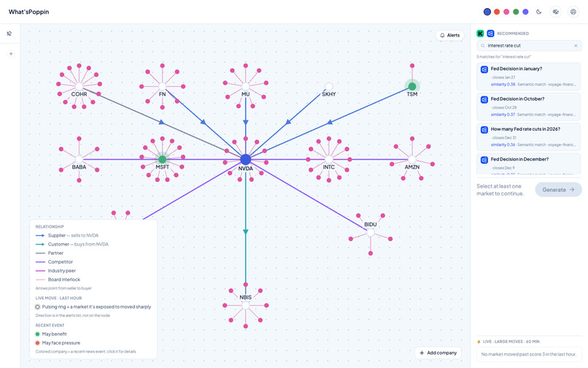Select the pink theme color dot
The height and width of the screenshot is (368, 588).
point(506,12)
